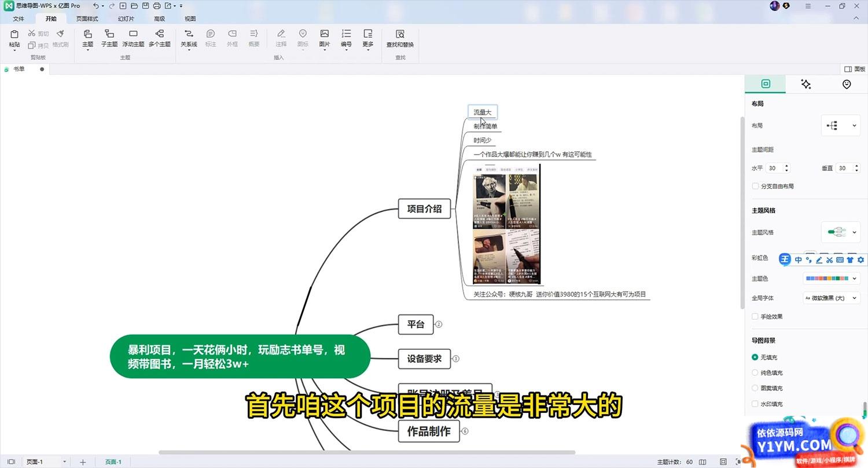Select solid color fill (纯色填充) radio

(x=755, y=372)
